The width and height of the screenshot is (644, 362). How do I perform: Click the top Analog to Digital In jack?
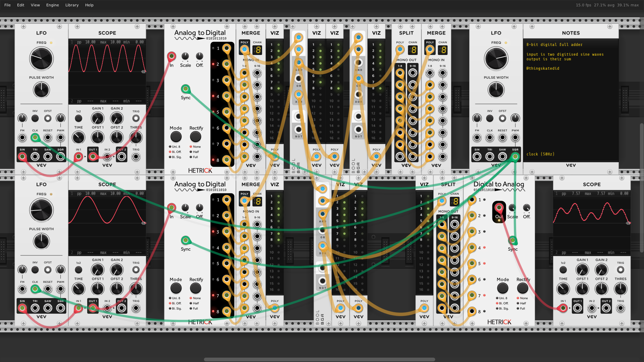(171, 56)
